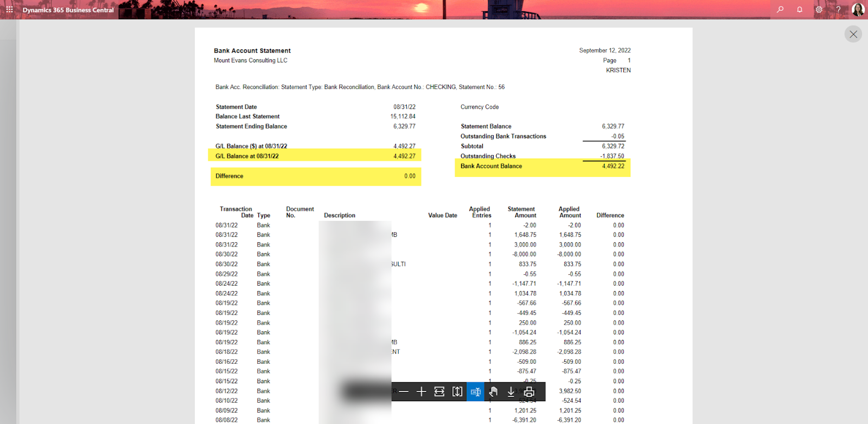The image size is (868, 424).
Task: Open the help question mark icon
Action: pos(838,9)
